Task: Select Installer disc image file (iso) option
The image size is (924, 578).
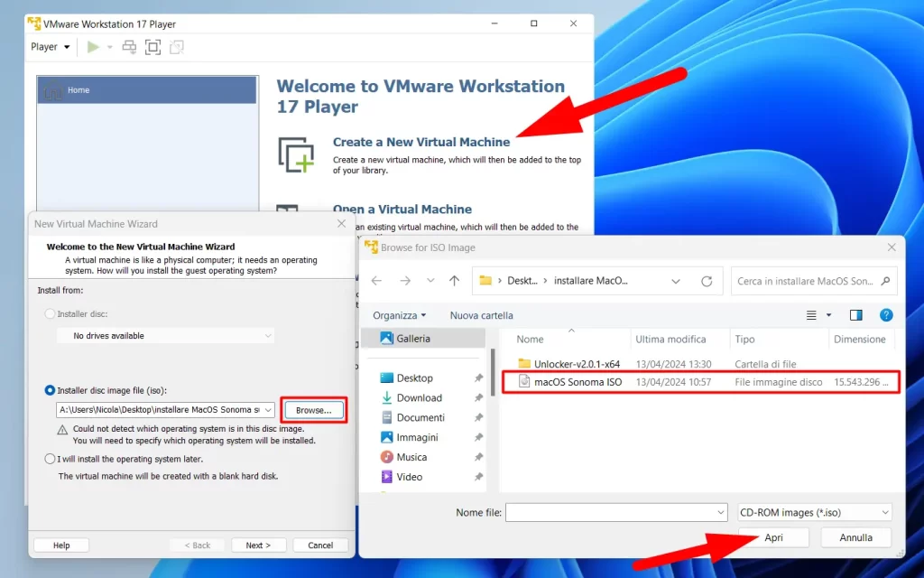Action: 51,390
